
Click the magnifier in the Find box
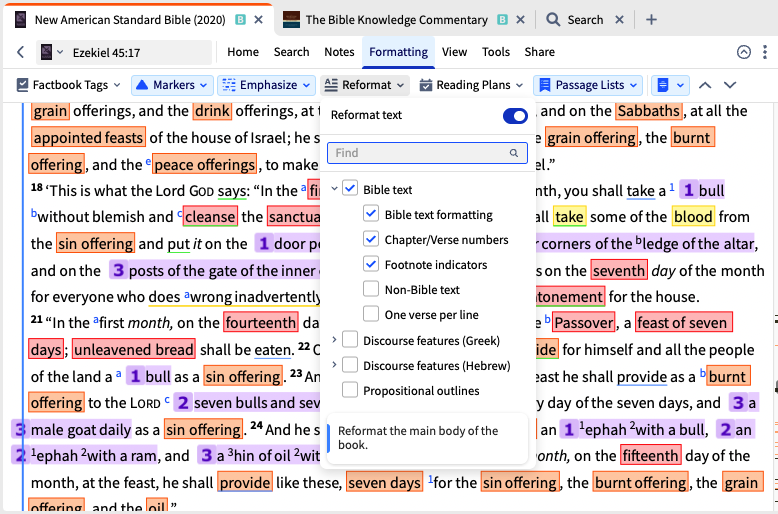point(514,153)
